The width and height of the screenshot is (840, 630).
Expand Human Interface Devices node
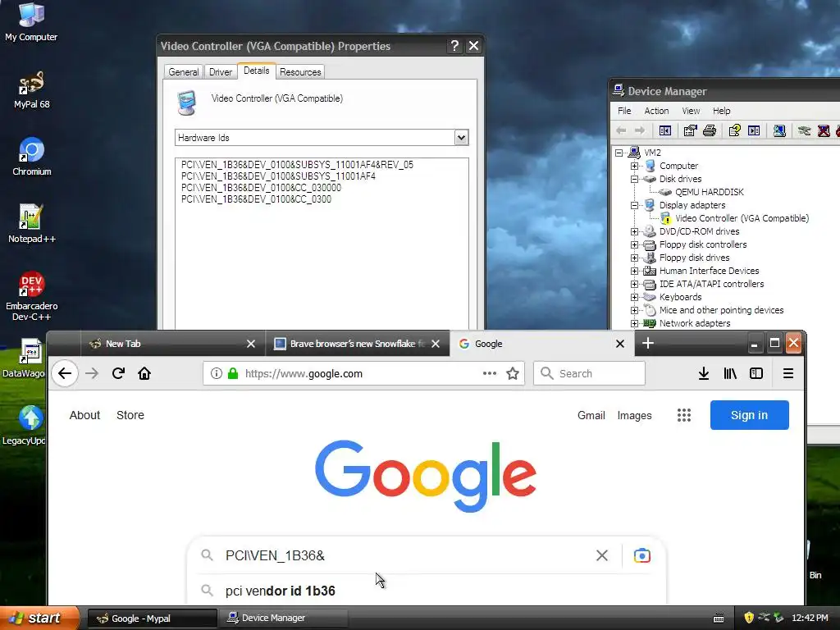coord(634,271)
